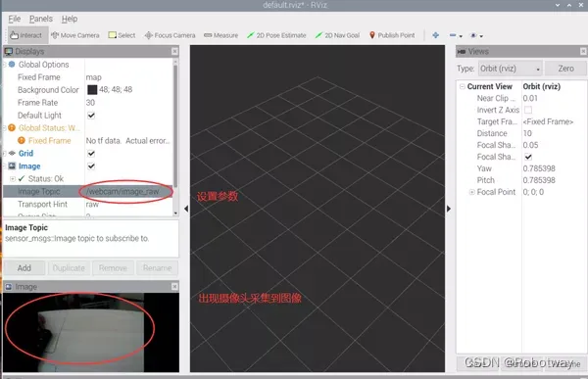Change the Transport Hint raw value
588x379 pixels.
[92, 205]
